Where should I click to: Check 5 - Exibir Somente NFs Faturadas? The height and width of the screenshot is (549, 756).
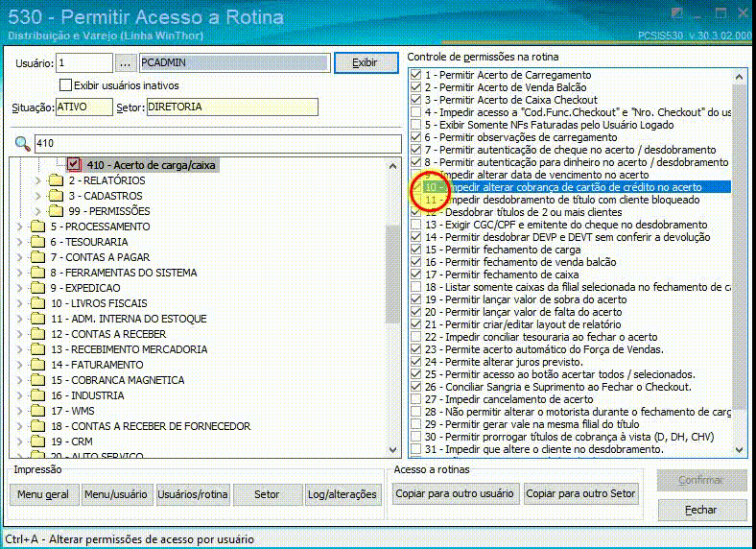(415, 125)
